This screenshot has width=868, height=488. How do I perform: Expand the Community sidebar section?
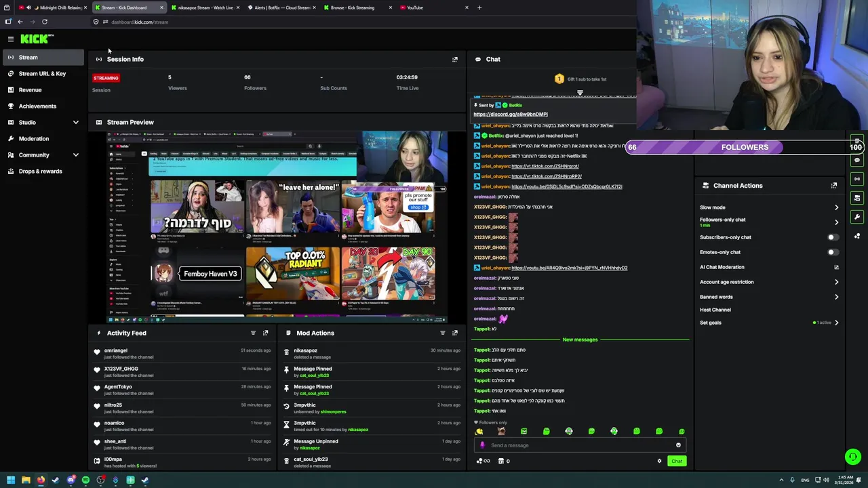(43, 155)
